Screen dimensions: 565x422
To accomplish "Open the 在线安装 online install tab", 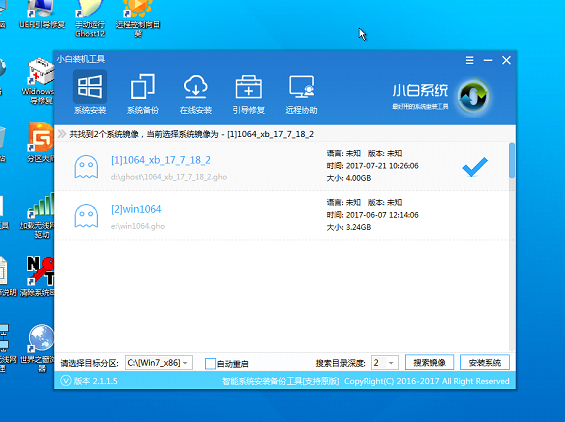I will [196, 93].
